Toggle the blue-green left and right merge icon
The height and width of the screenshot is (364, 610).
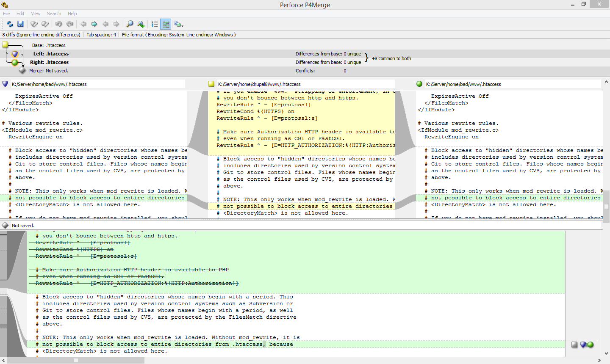(x=587, y=345)
